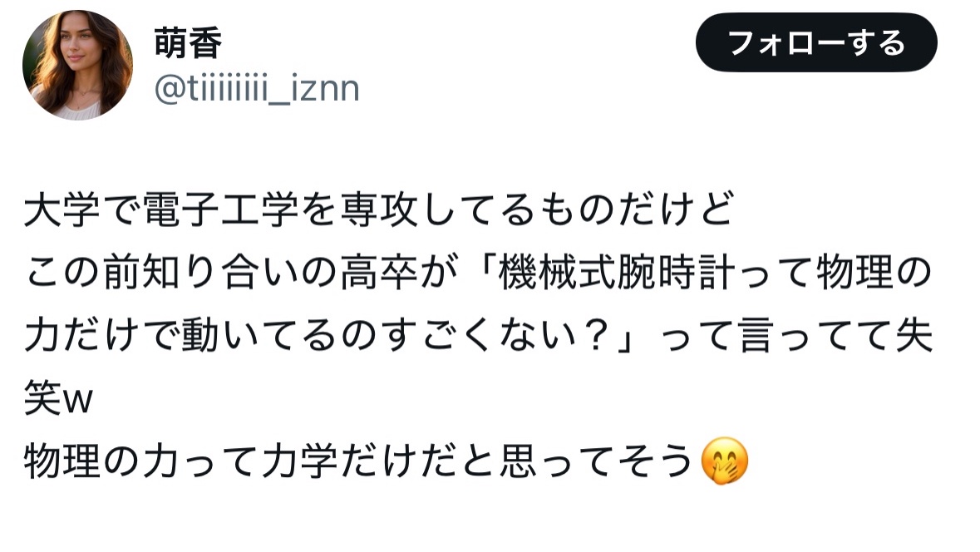
Task: Click the phrase 思ってそう before the emoji
Action: [x=596, y=461]
